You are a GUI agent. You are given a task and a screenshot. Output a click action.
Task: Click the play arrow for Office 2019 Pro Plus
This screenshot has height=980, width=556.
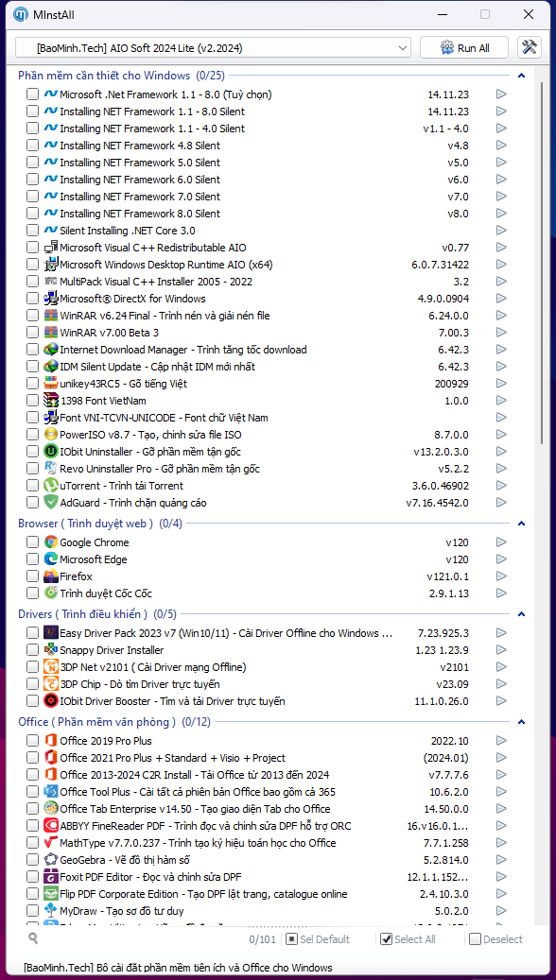pyautogui.click(x=501, y=741)
